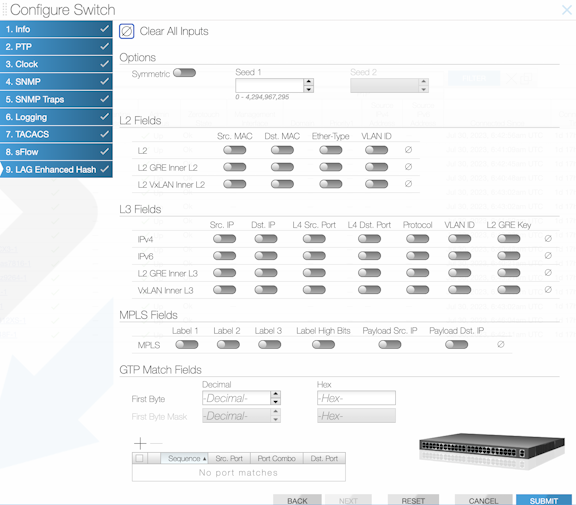Click the switch hardware image

click(x=492, y=451)
